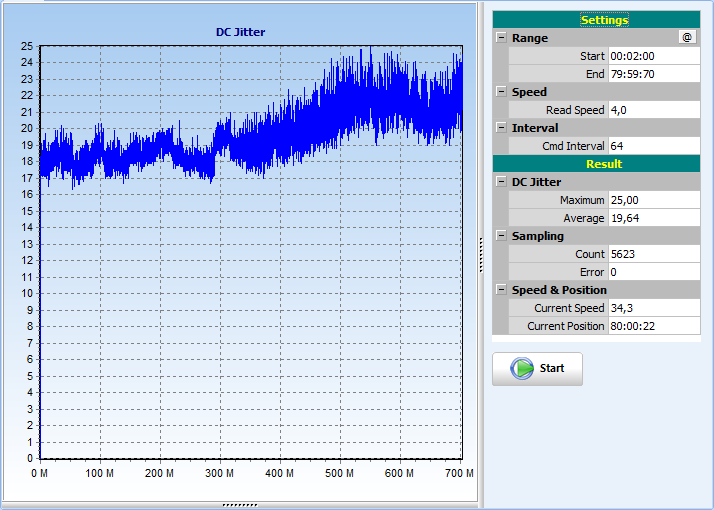
Task: Click the Current Position label
Action: [566, 326]
